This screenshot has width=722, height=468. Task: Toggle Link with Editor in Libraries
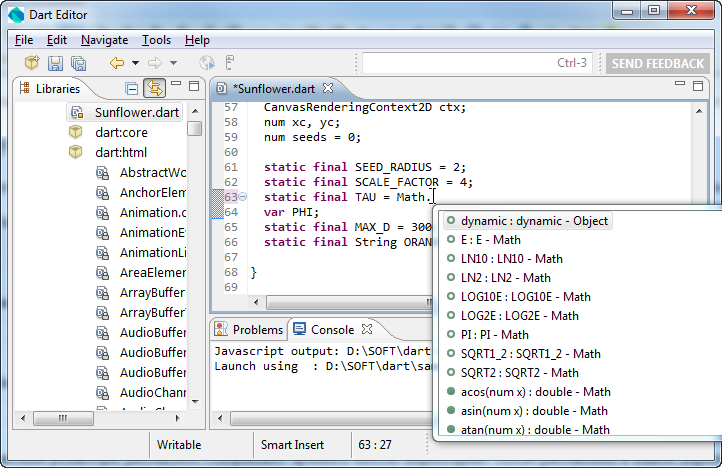click(154, 88)
